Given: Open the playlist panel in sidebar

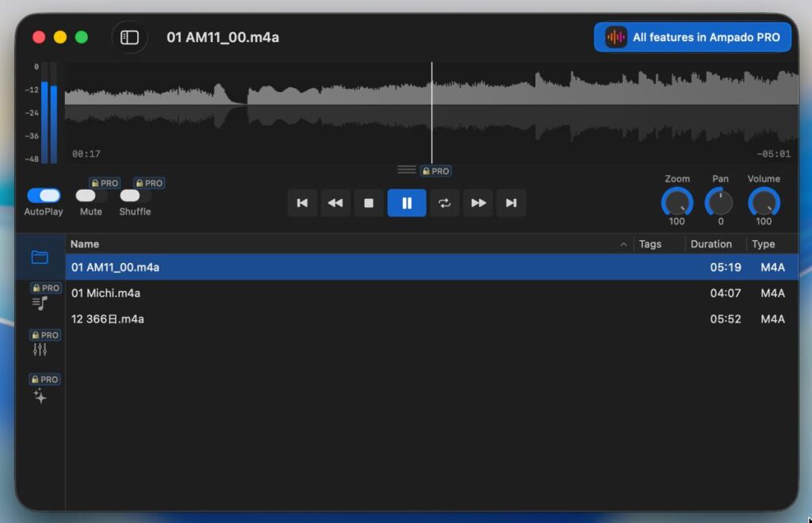Looking at the screenshot, I should point(40,303).
